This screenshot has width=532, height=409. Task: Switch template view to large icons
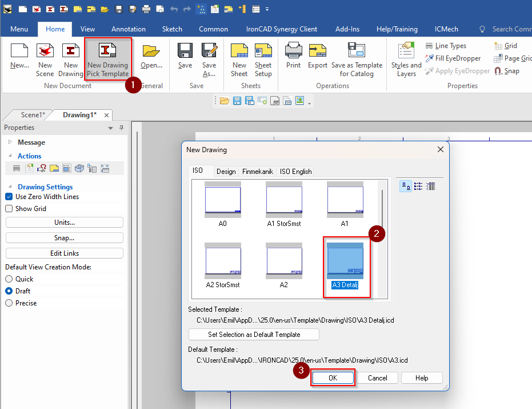(406, 186)
